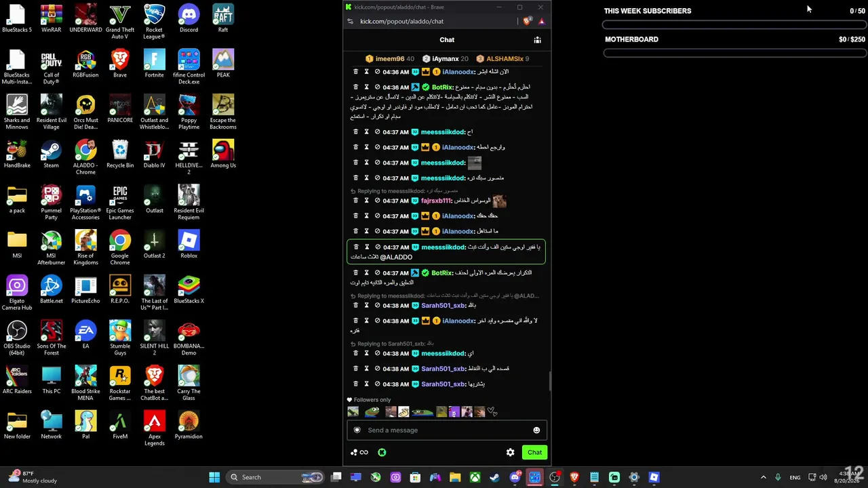Open the emoji picker in message box
868x488 pixels.
point(536,430)
